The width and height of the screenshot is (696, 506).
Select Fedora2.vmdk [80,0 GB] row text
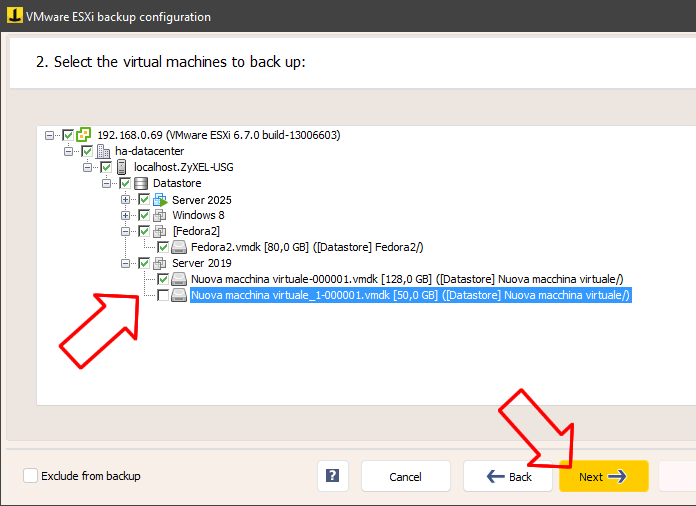point(307,247)
